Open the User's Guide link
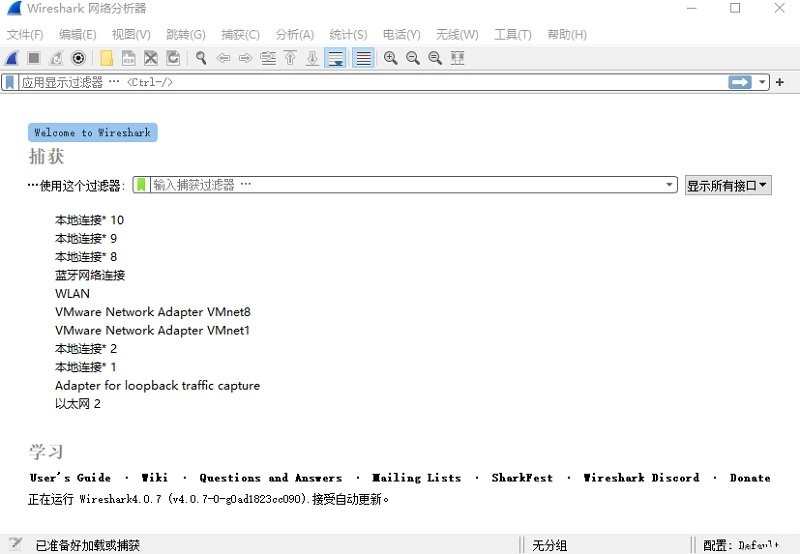 coord(70,478)
